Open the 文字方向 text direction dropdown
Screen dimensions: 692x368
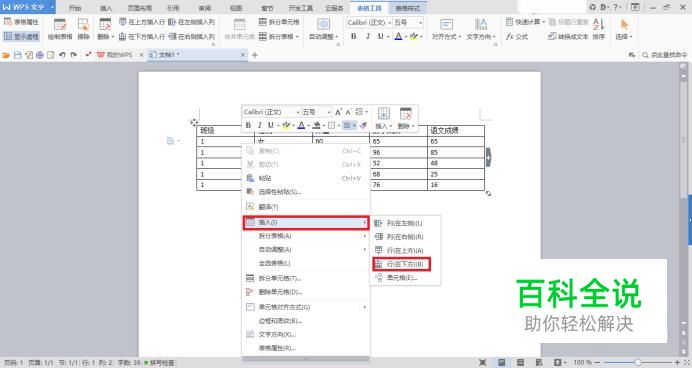[x=481, y=29]
